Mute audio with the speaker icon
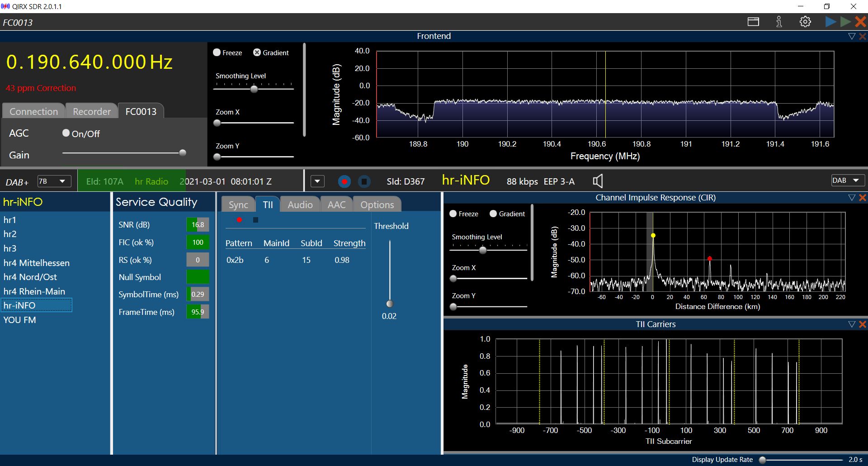Image resolution: width=868 pixels, height=466 pixels. point(598,181)
